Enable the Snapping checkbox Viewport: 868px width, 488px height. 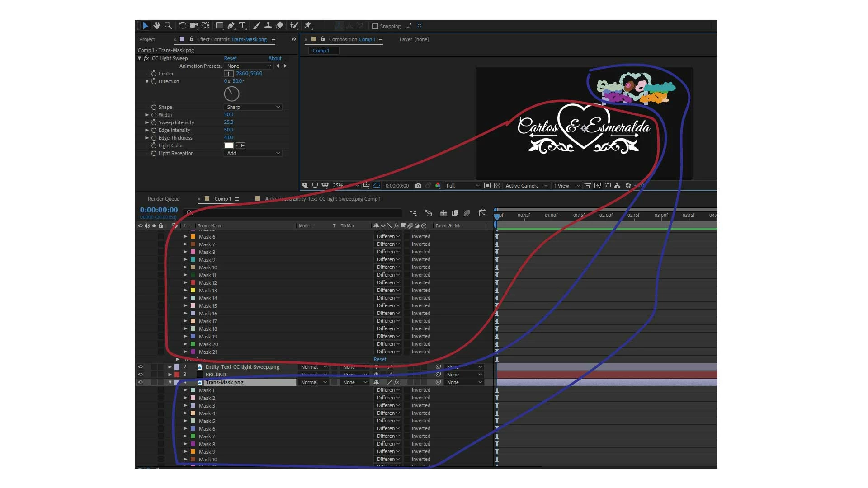pos(375,26)
